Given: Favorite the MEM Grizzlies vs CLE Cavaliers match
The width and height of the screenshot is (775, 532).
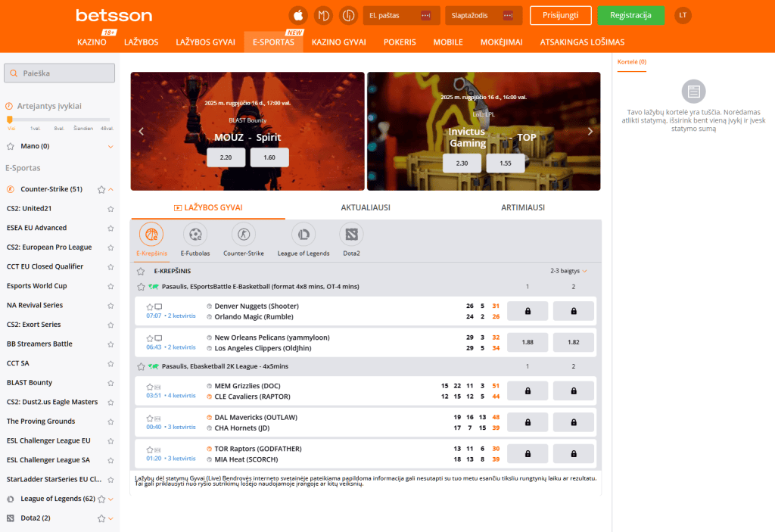Looking at the screenshot, I should (150, 387).
